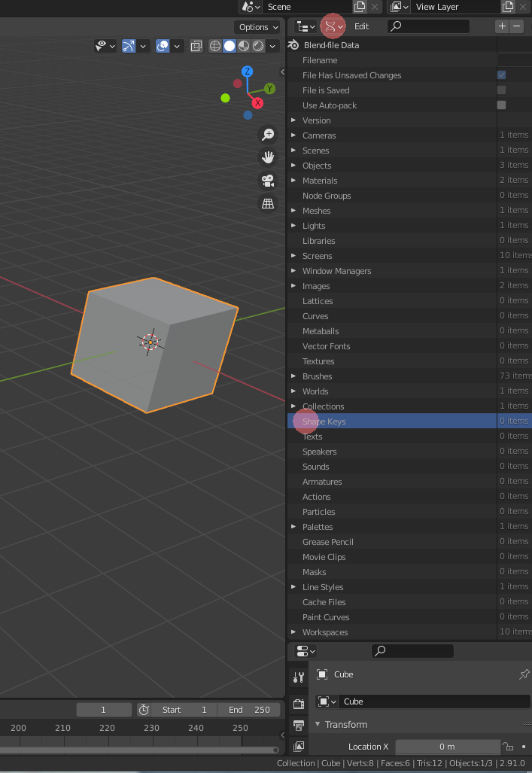This screenshot has width=532, height=773.
Task: Click the new scene button beside Scene
Action: click(x=360, y=7)
